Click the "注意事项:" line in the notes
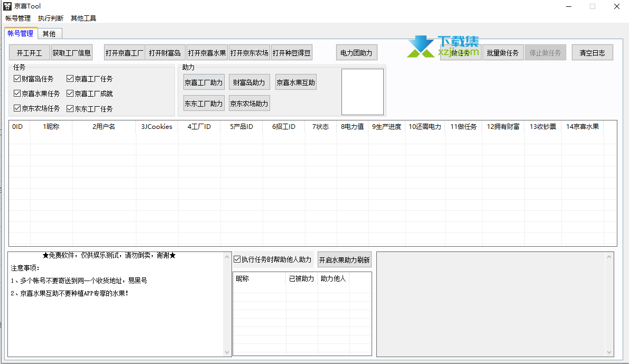Viewport: 629px width, 364px height. coord(25,268)
